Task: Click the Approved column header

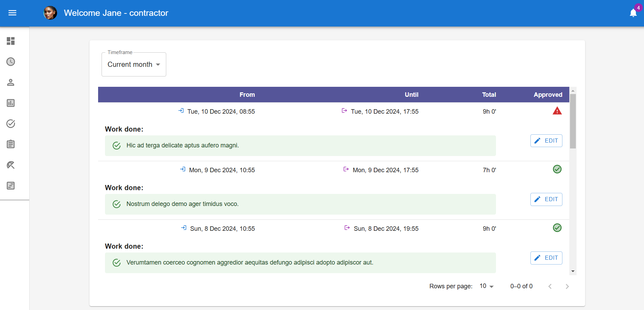Action: point(548,95)
